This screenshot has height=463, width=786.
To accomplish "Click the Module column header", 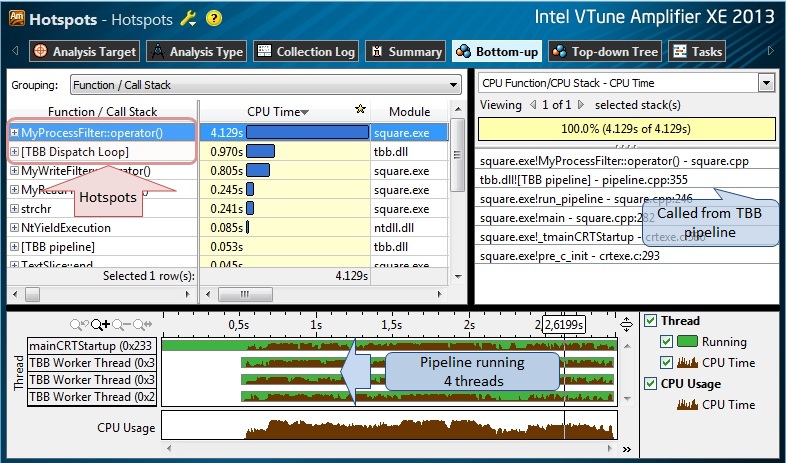I will tap(410, 111).
